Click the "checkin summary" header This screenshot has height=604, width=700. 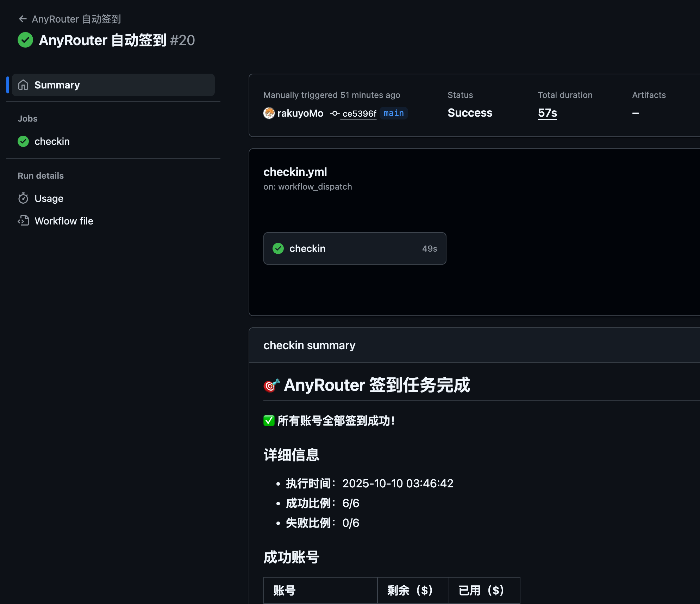click(x=309, y=345)
